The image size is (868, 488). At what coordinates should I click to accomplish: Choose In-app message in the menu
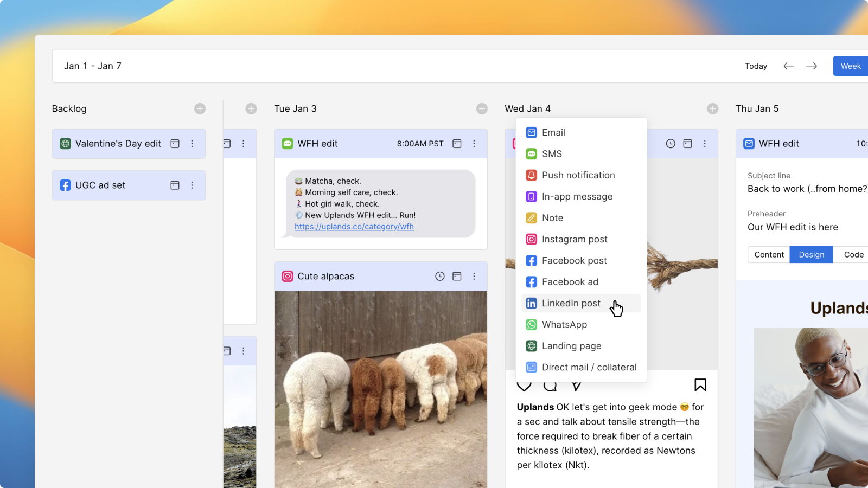(x=581, y=197)
